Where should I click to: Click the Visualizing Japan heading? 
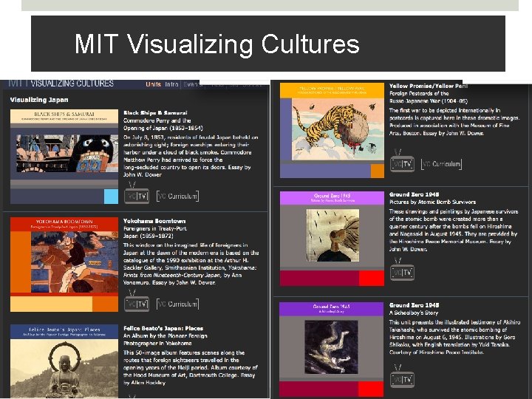click(x=39, y=100)
